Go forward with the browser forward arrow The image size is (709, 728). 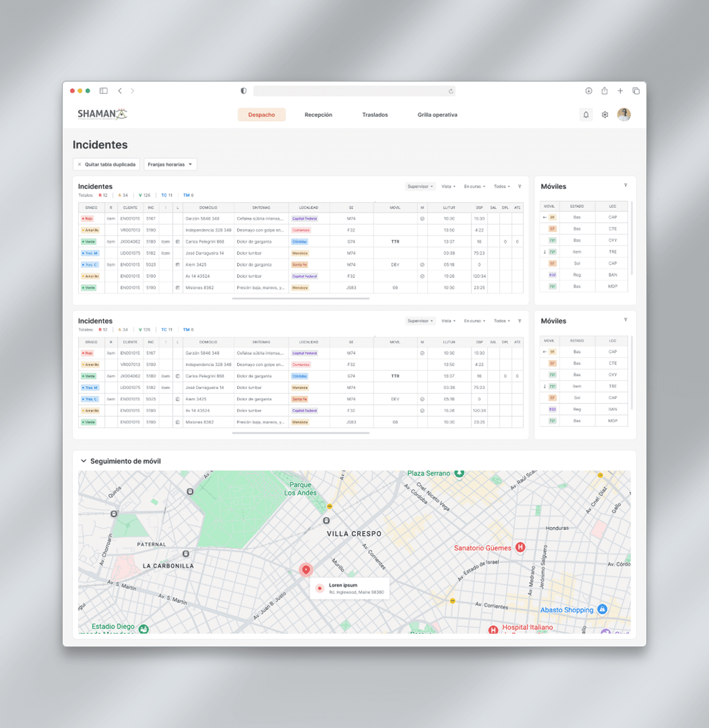[x=132, y=91]
